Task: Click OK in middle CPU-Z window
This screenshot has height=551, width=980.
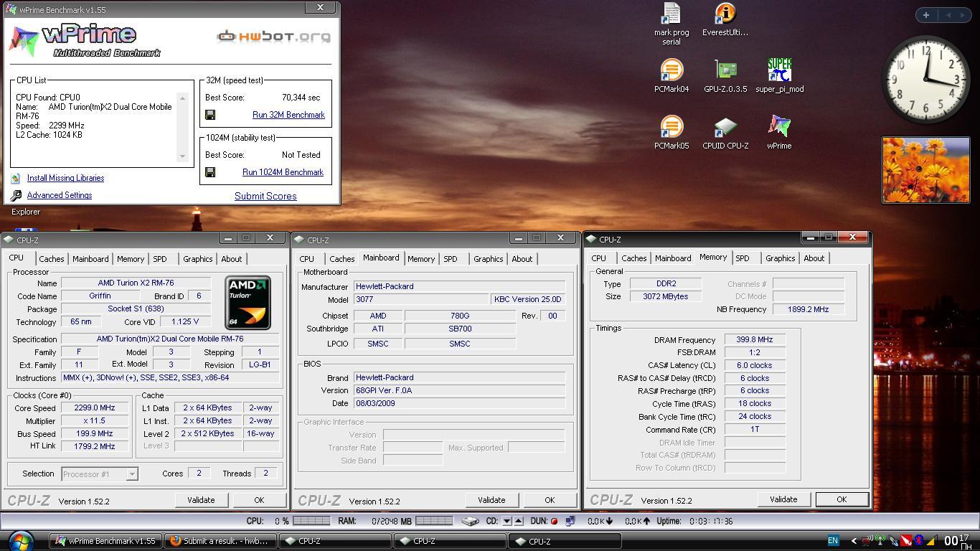Action: (x=550, y=500)
